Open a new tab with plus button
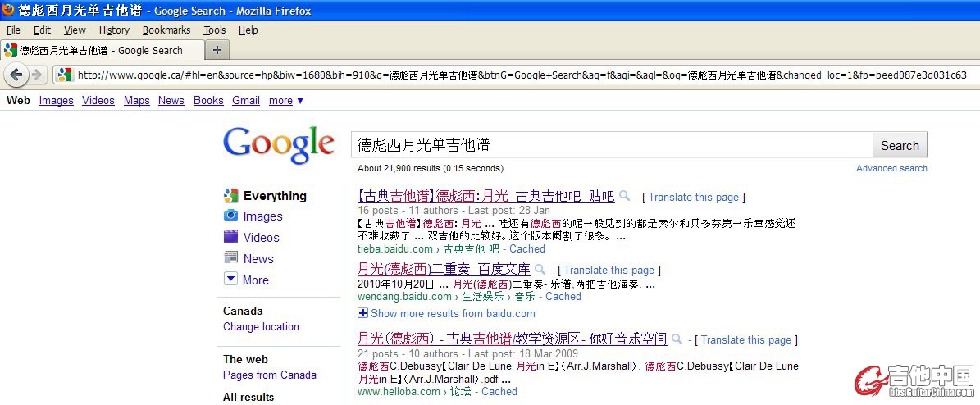The image size is (980, 405). (x=217, y=50)
